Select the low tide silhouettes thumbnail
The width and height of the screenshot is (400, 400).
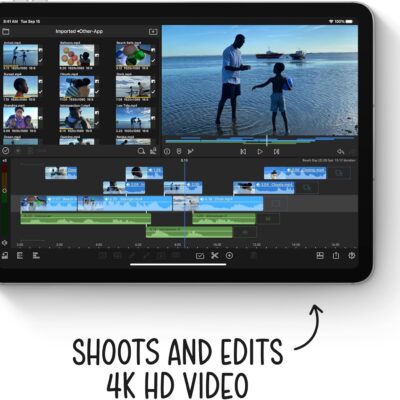tap(133, 118)
